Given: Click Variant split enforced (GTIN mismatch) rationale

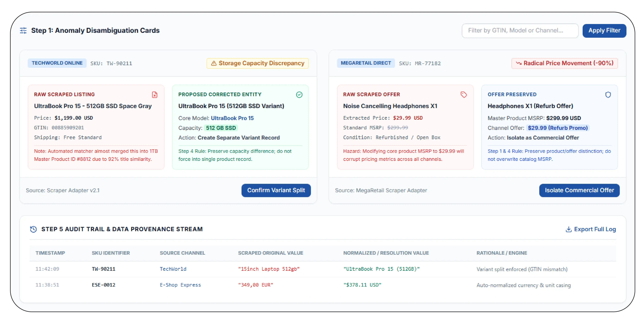Looking at the screenshot, I should pyautogui.click(x=522, y=269).
